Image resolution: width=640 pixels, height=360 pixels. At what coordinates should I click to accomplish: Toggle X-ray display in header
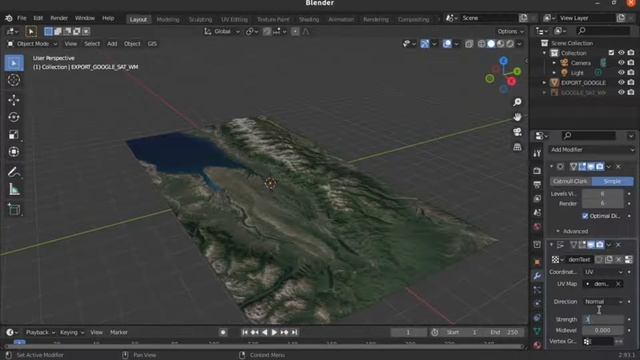469,44
